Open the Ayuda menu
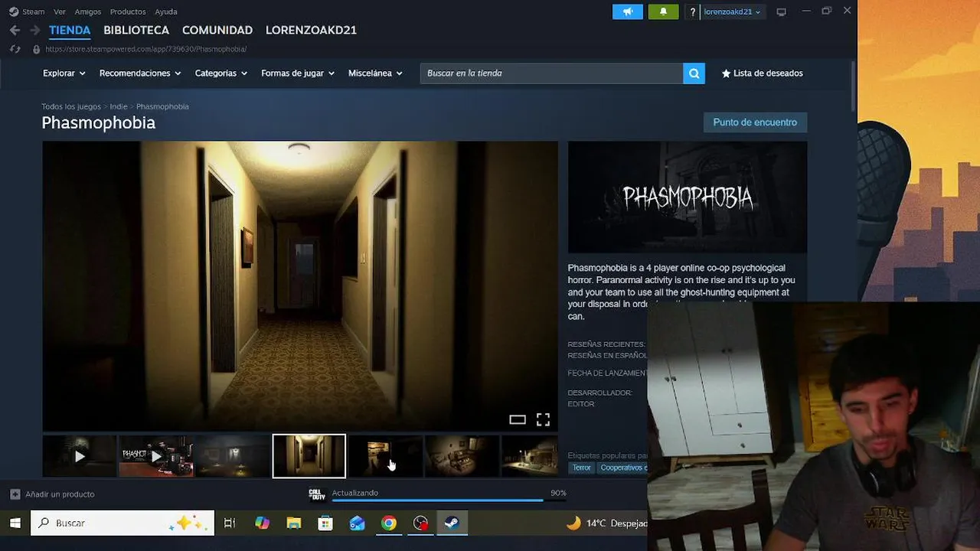 (166, 11)
